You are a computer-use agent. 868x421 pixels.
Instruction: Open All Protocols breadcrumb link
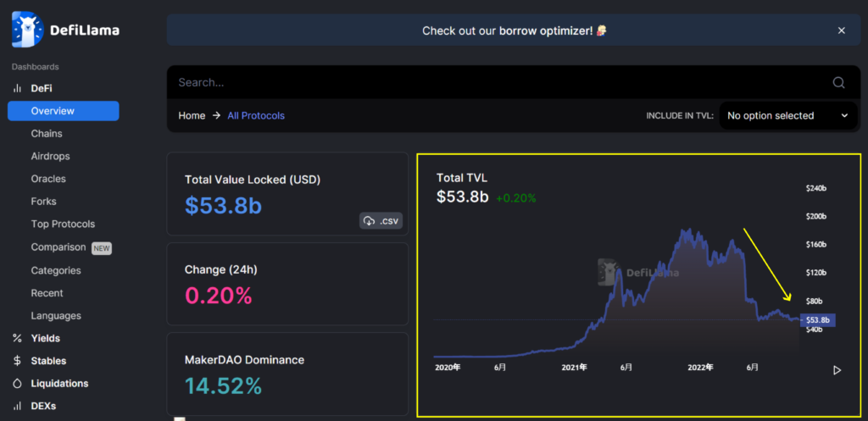click(x=256, y=116)
